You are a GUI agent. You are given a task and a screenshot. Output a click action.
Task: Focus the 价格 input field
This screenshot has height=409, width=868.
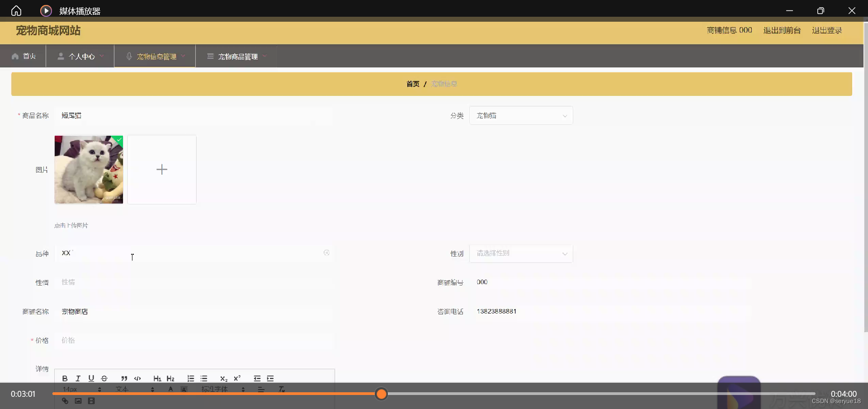[194, 340]
